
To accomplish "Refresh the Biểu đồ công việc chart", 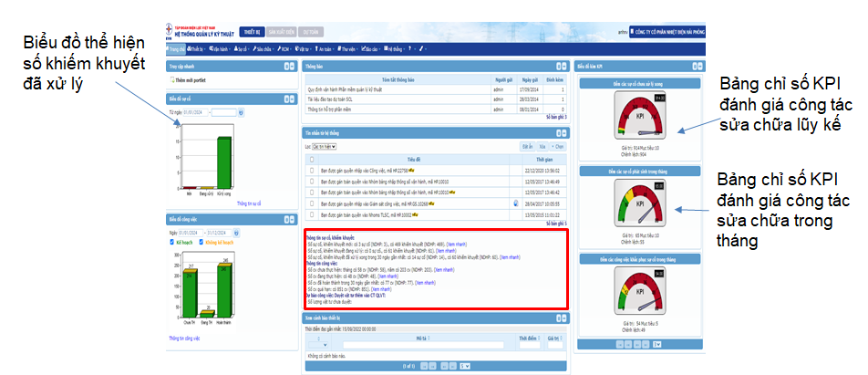I will coord(237,234).
